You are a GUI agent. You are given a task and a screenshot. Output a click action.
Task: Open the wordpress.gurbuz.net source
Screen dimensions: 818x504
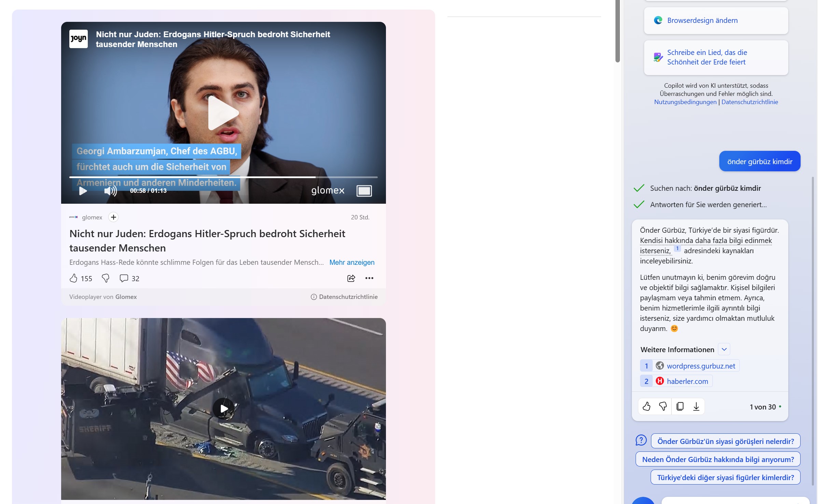(690, 366)
